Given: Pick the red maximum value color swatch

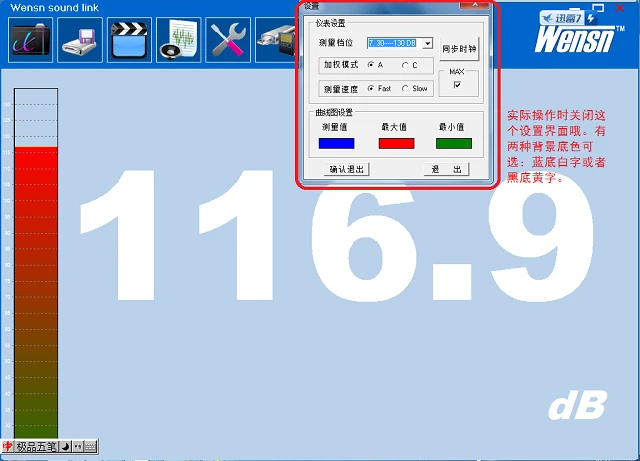Looking at the screenshot, I should (x=396, y=143).
